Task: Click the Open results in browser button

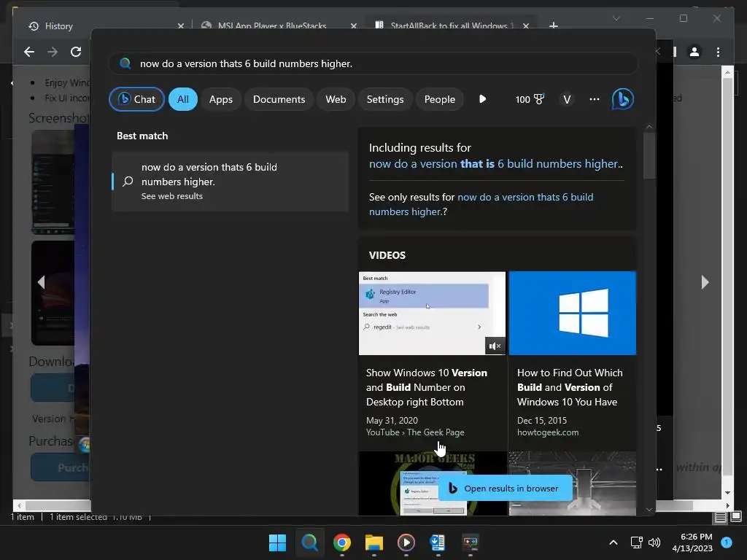Action: 505,488
